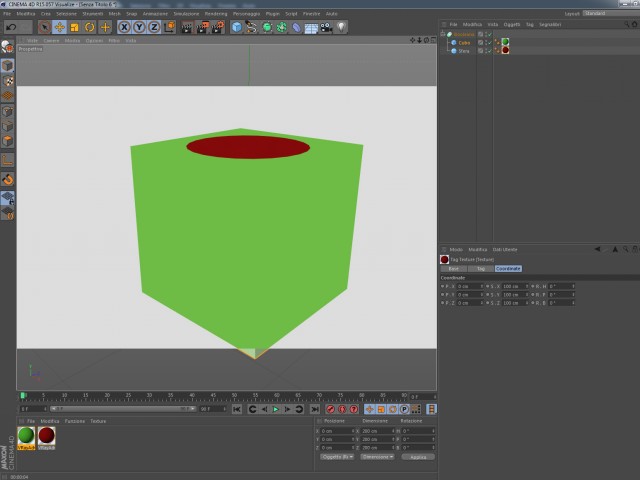Open the spline pen tool icon

tap(251, 27)
